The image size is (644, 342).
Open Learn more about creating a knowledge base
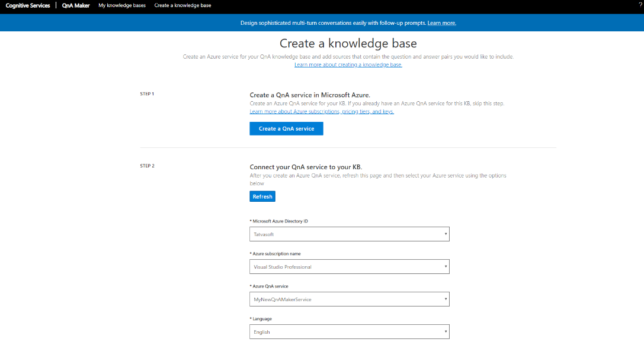click(x=348, y=65)
